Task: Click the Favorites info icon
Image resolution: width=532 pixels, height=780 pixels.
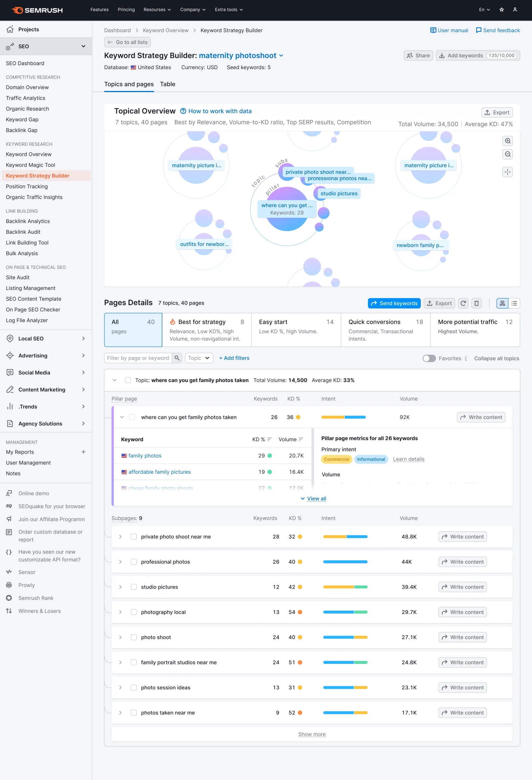Action: 466,358
